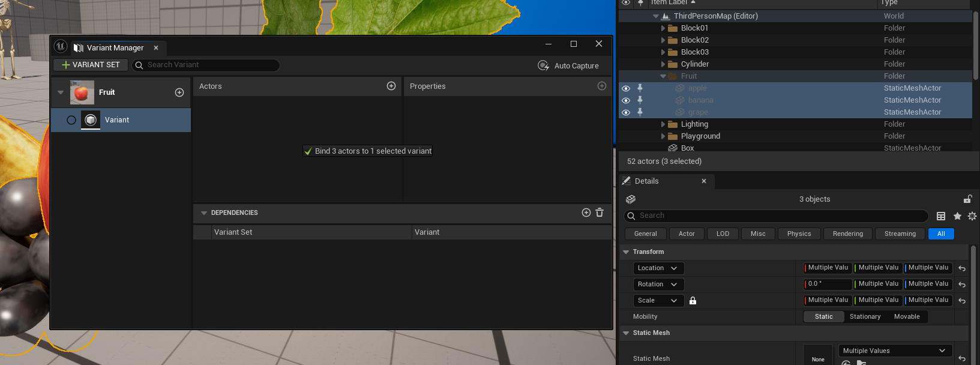Click the Static Mesh None thumbnail
980x365 pixels.
[818, 355]
